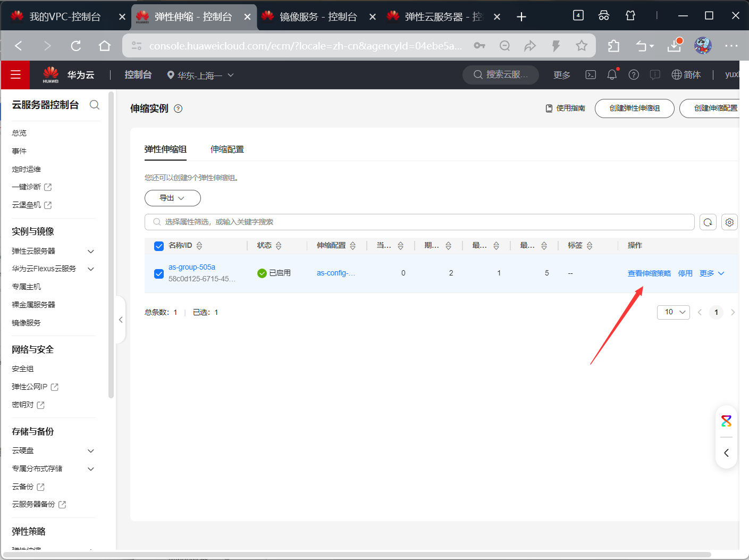Open the as-group-505a group link
The image size is (749, 560).
(192, 268)
